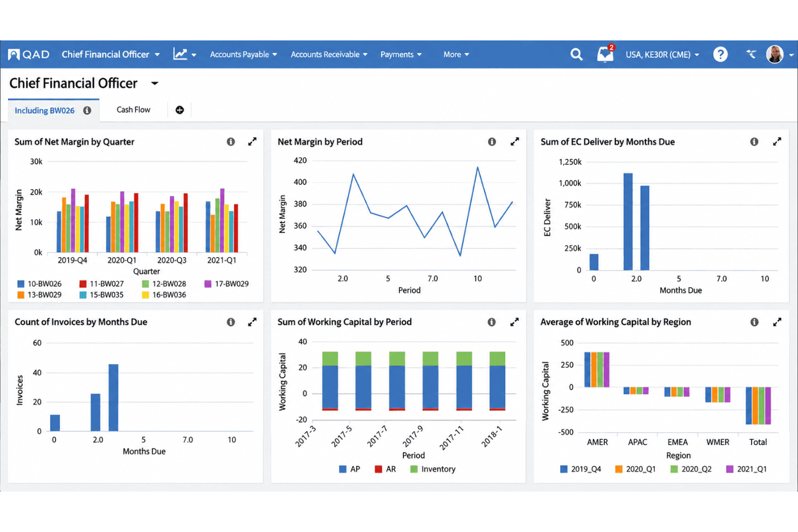
Task: Show info for Sum of Working Capital by Period
Action: (492, 322)
